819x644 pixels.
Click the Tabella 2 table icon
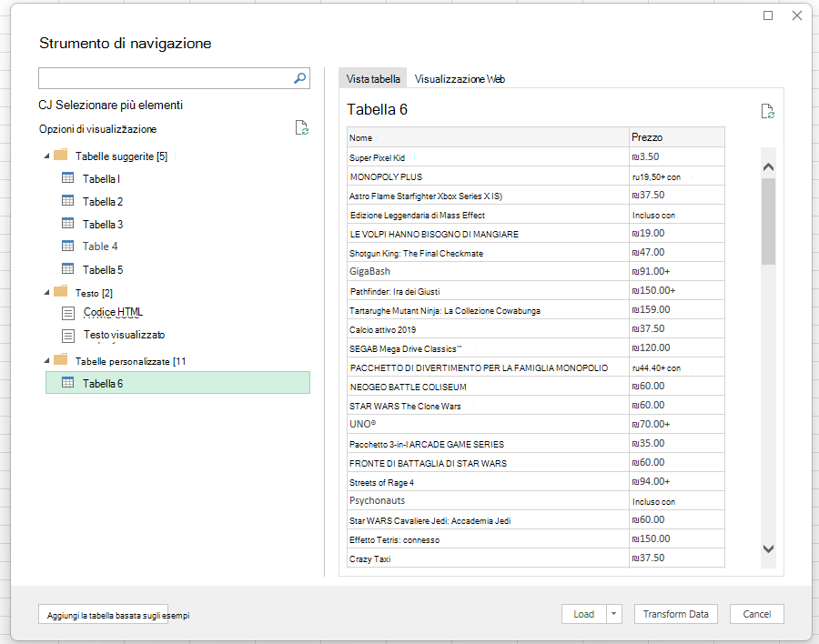pyautogui.click(x=68, y=200)
